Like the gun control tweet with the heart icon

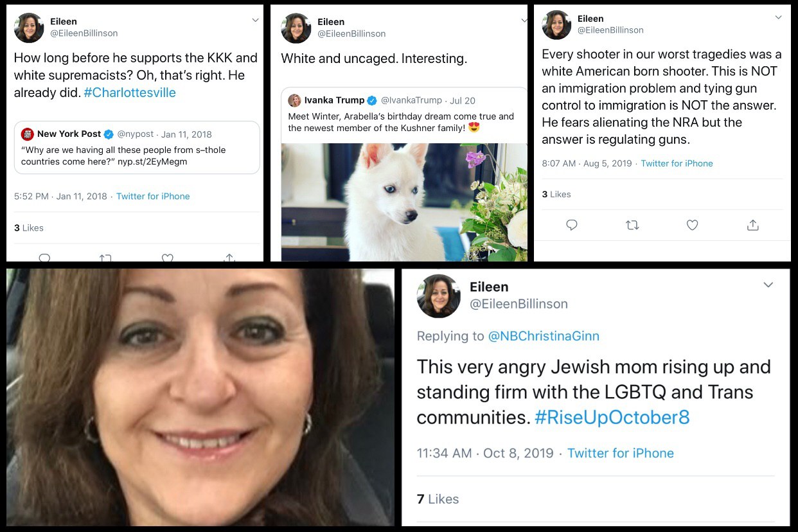coord(692,225)
